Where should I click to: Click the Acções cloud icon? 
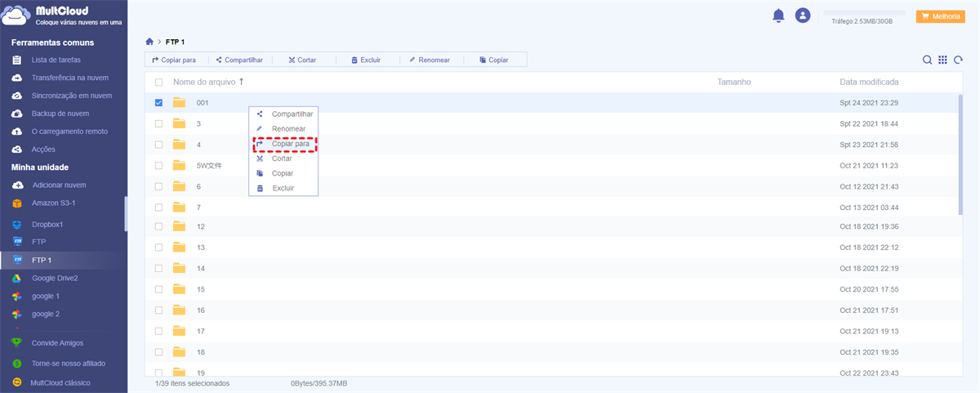click(x=16, y=150)
